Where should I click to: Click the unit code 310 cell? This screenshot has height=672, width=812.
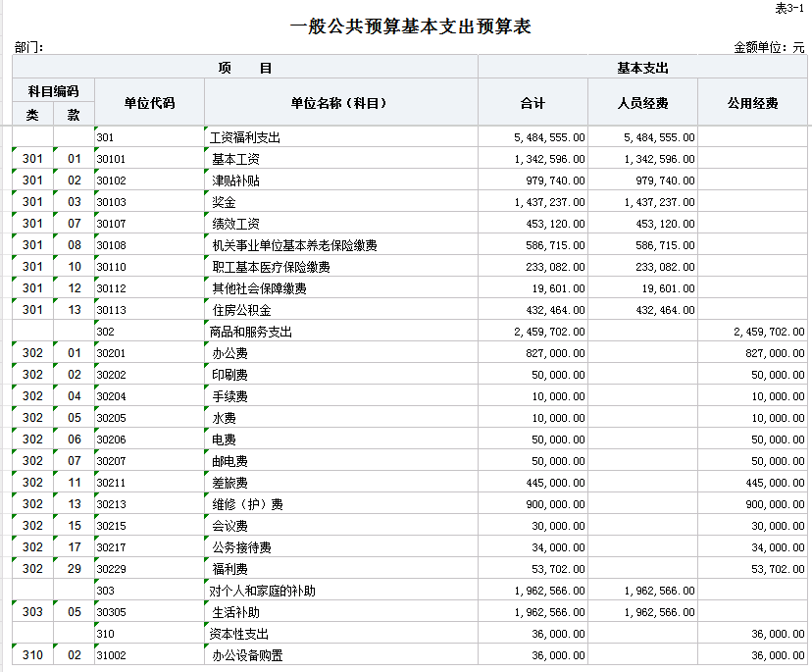point(150,634)
